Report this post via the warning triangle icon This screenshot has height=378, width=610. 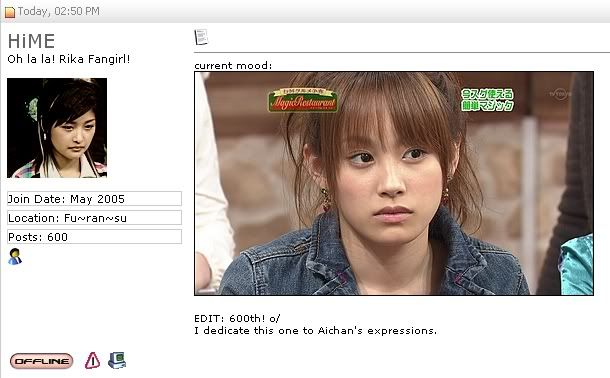click(x=92, y=360)
